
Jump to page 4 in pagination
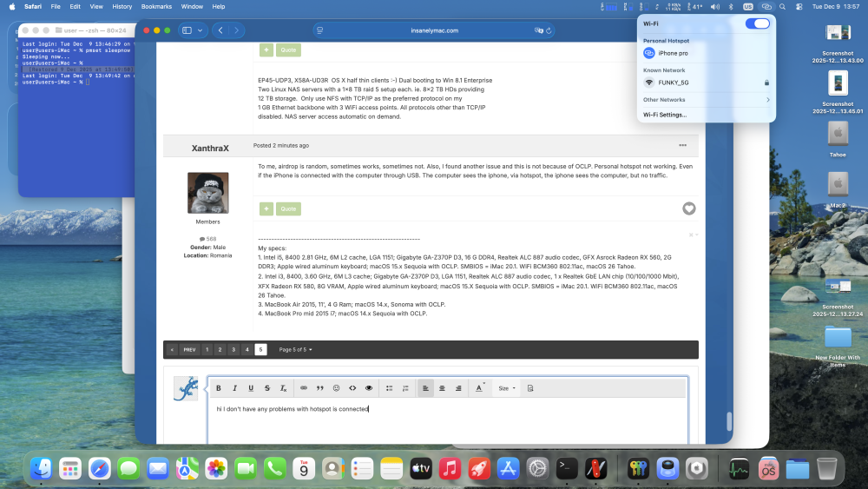click(x=247, y=349)
